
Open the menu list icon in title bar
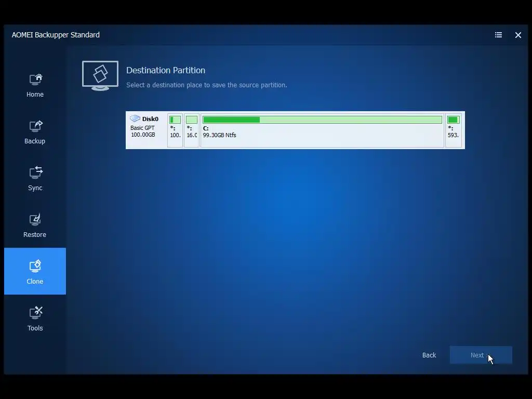pos(498,35)
